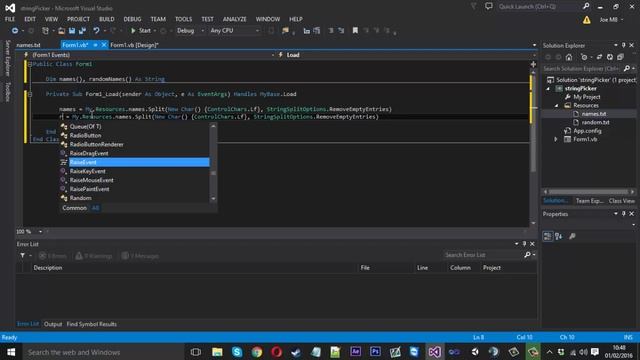640x360 pixels.
Task: Open the FILE menu
Action: [x=10, y=19]
